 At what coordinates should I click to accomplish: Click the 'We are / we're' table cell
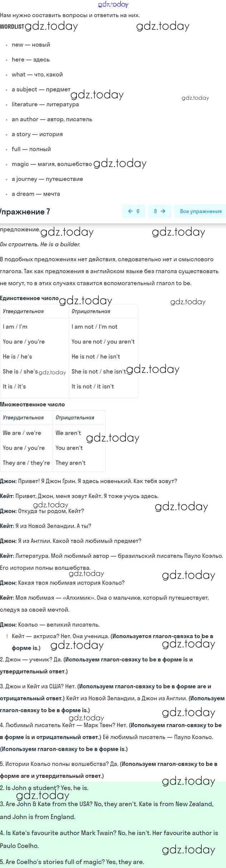pos(22,433)
